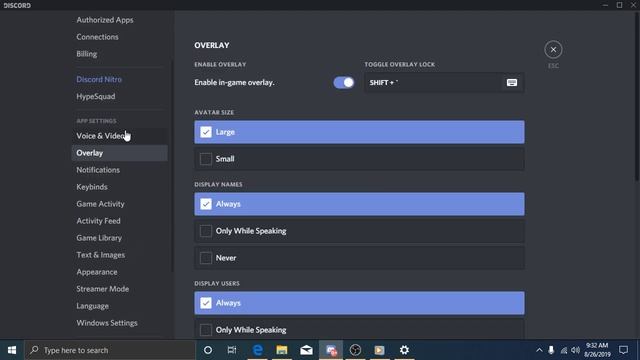
Task: Open network status tray icon
Action: click(564, 350)
